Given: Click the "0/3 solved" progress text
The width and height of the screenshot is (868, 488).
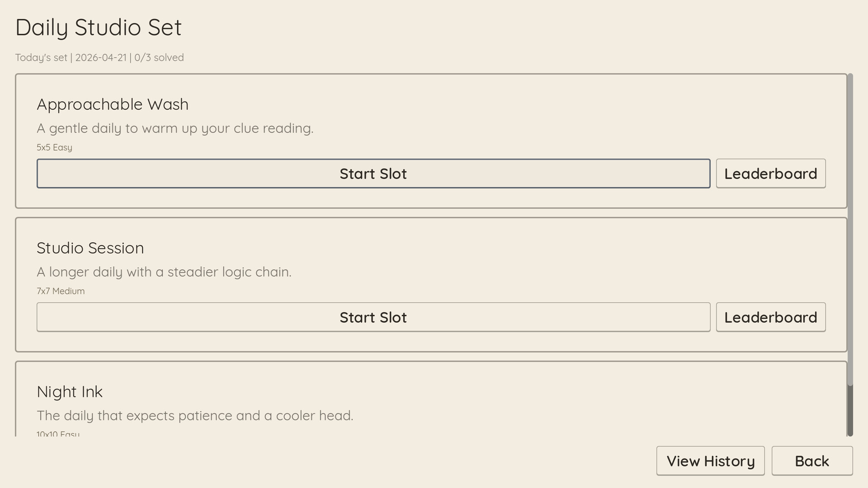Looking at the screenshot, I should [x=159, y=58].
